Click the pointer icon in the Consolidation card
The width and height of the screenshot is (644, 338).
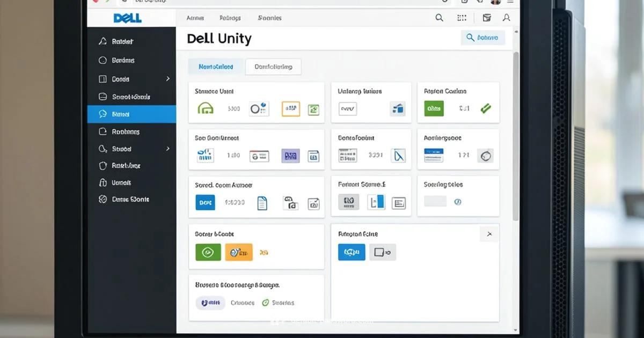pyautogui.click(x=397, y=156)
